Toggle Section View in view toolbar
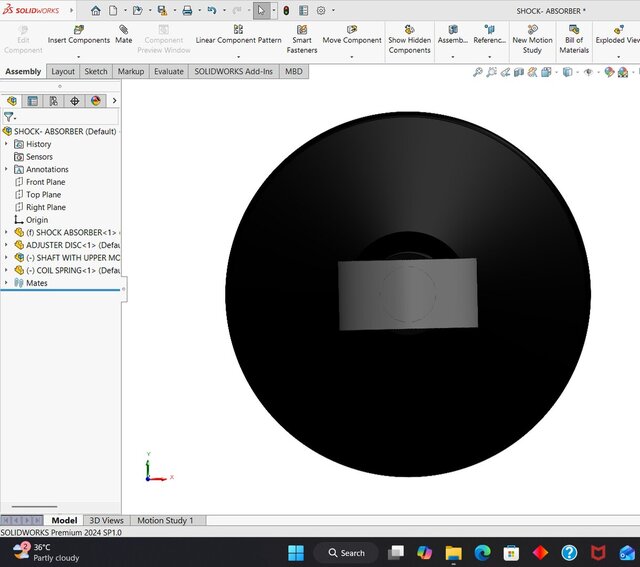The height and width of the screenshot is (567, 640). click(519, 72)
